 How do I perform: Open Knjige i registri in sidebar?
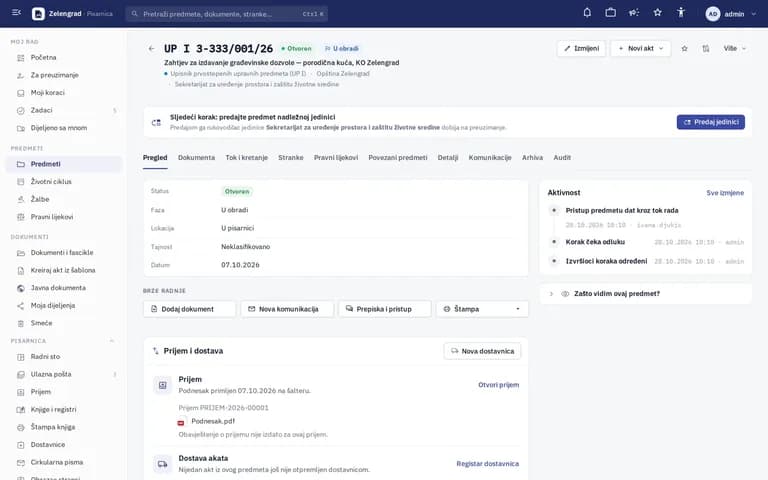64,409
